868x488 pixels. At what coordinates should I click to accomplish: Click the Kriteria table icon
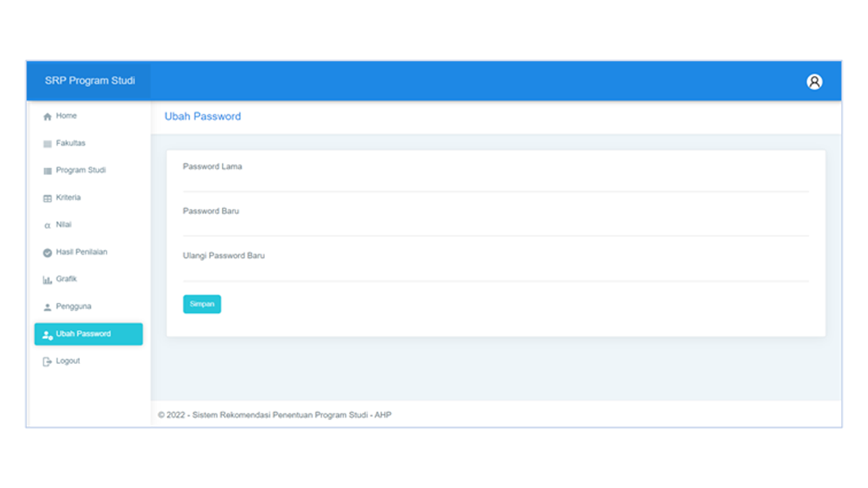click(47, 199)
